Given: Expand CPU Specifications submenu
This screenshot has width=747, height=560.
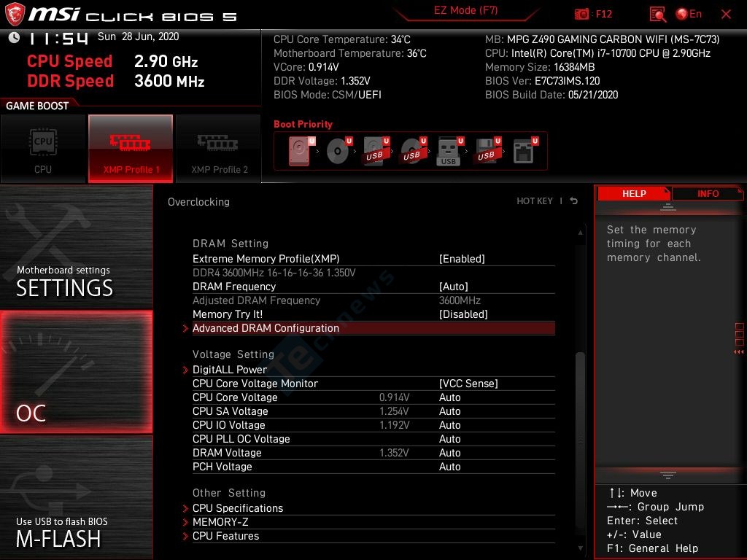Looking at the screenshot, I should point(373,508).
